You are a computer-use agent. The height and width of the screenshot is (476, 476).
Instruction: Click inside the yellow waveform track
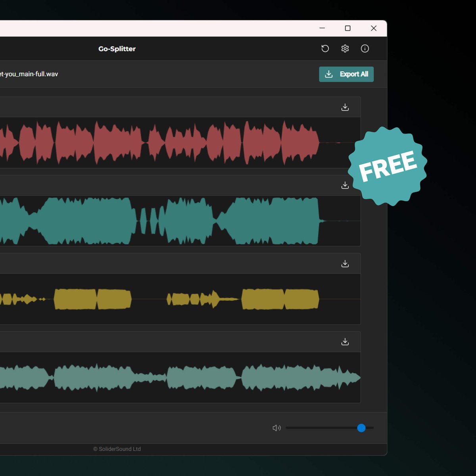point(180,299)
